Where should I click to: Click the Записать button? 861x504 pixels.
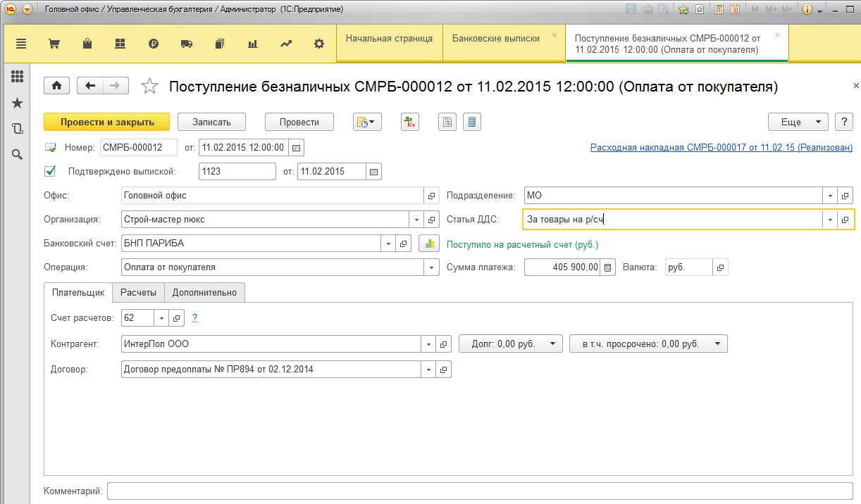click(x=211, y=122)
